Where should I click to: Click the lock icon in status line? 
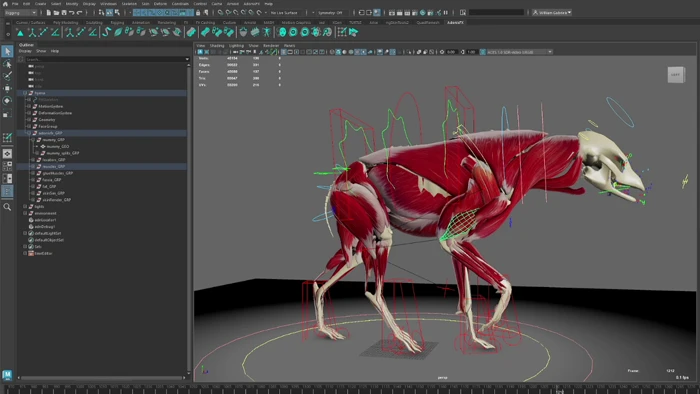[x=198, y=12]
